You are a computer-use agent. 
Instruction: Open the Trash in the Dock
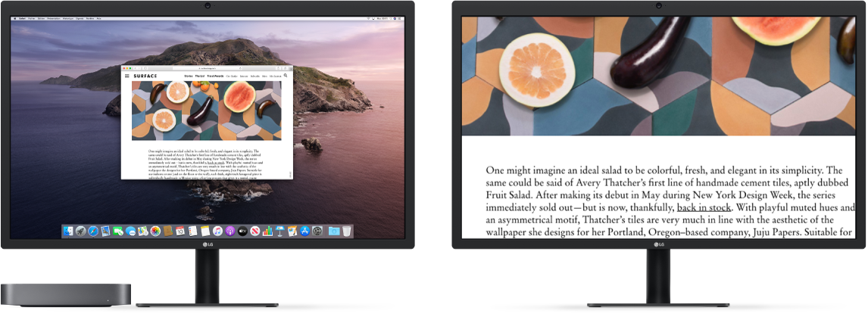(346, 231)
